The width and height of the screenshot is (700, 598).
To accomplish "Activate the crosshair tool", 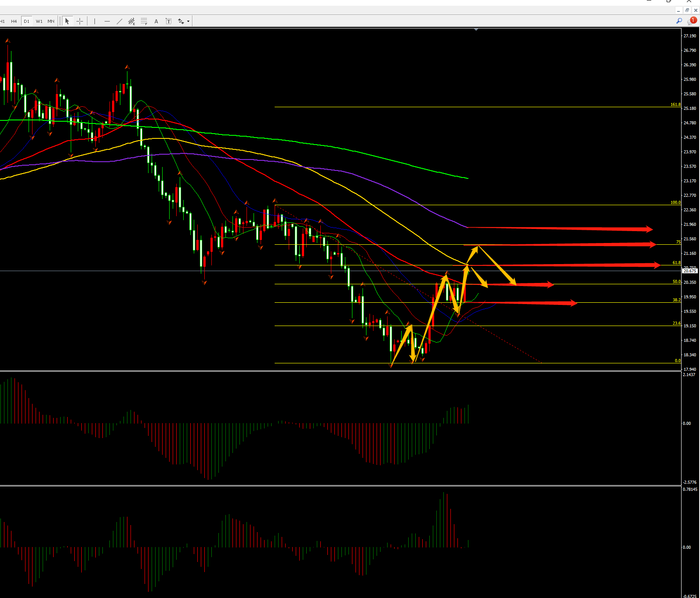I will click(x=80, y=21).
